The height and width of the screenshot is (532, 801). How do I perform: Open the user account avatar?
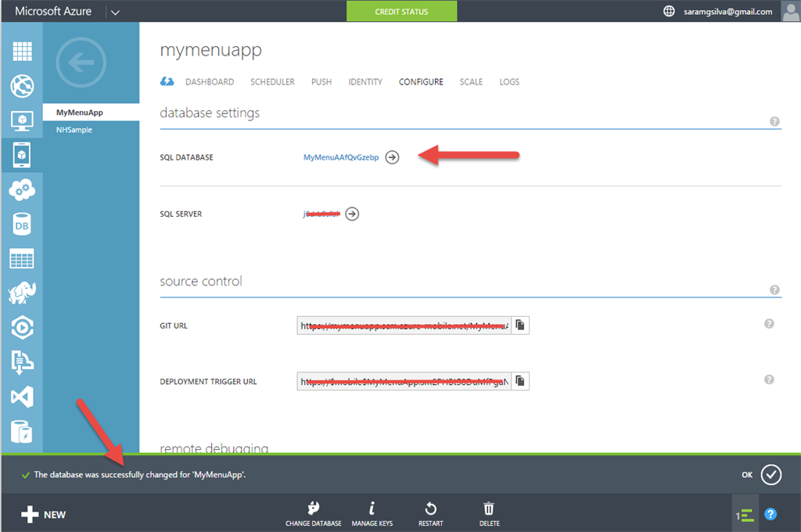[x=790, y=11]
